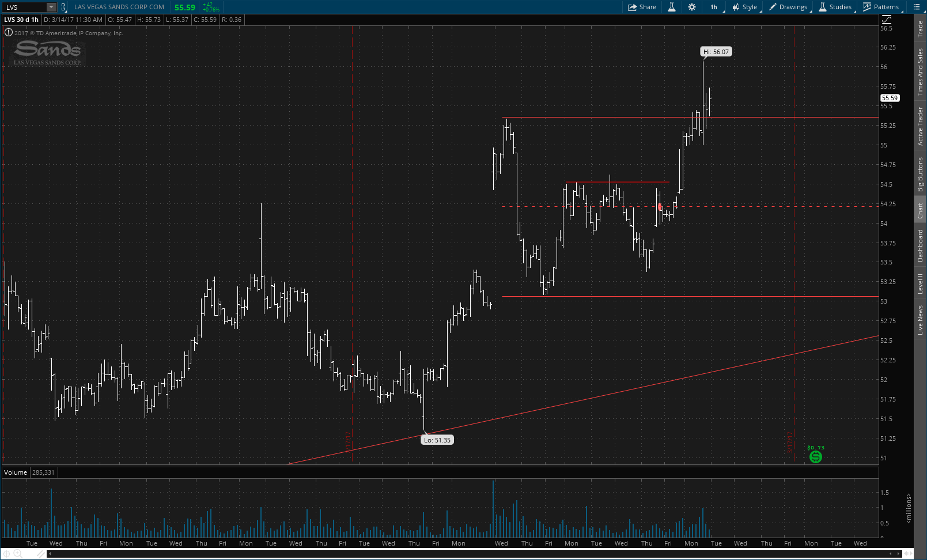The image size is (927, 560).
Task: Click the O: 55.47 open value
Action: point(120,20)
